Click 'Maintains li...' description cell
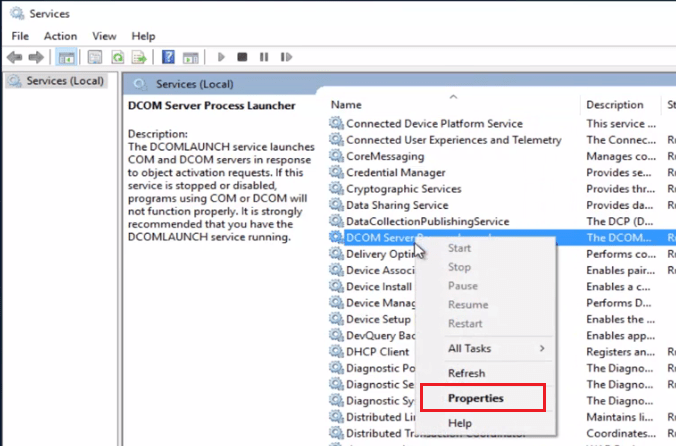Screen dimensions: 676x446 click(619, 417)
